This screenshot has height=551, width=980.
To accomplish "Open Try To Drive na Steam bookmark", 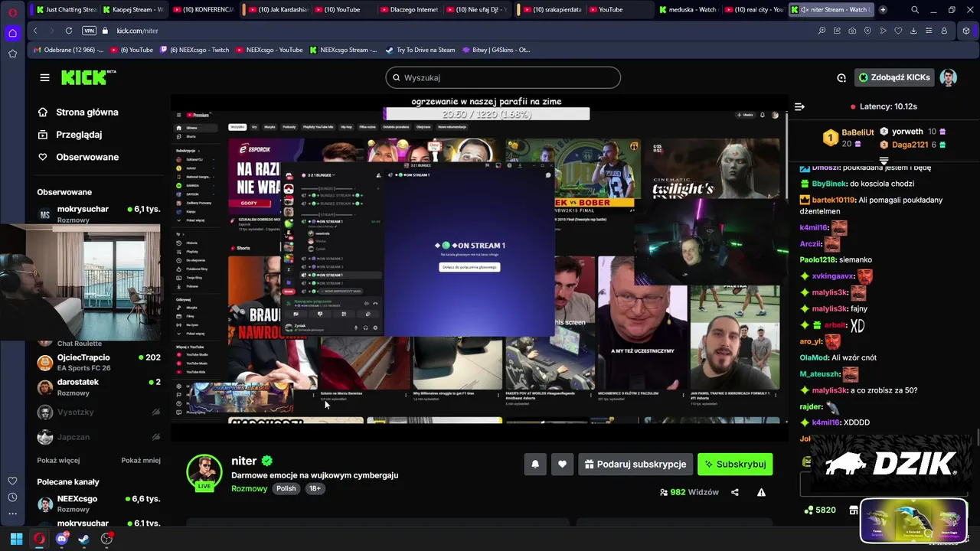I will point(420,50).
